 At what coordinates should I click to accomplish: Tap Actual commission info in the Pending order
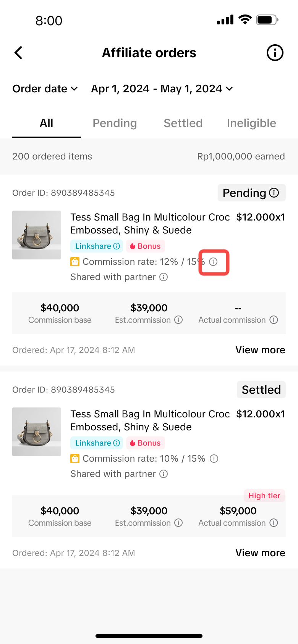tap(274, 320)
